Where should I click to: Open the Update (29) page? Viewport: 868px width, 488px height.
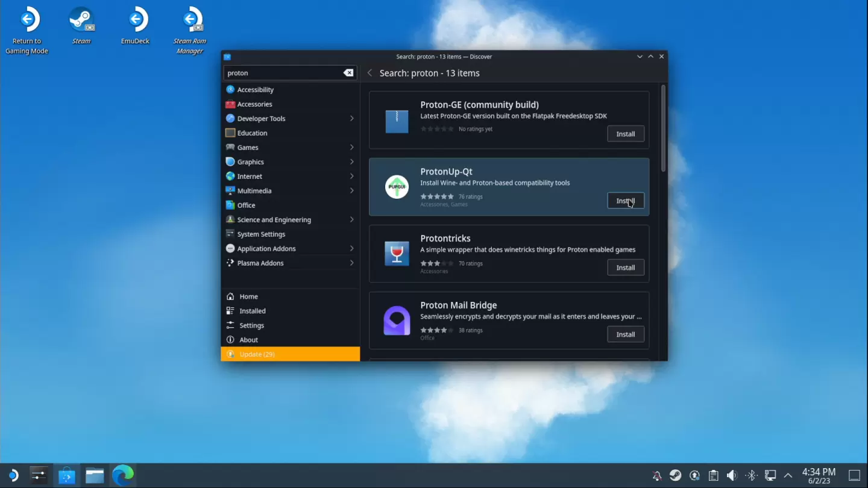(290, 354)
